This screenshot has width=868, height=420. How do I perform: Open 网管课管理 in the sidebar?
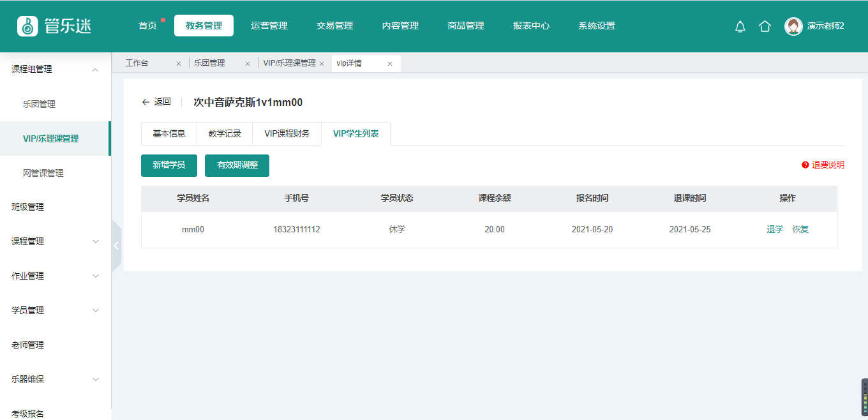[x=43, y=173]
